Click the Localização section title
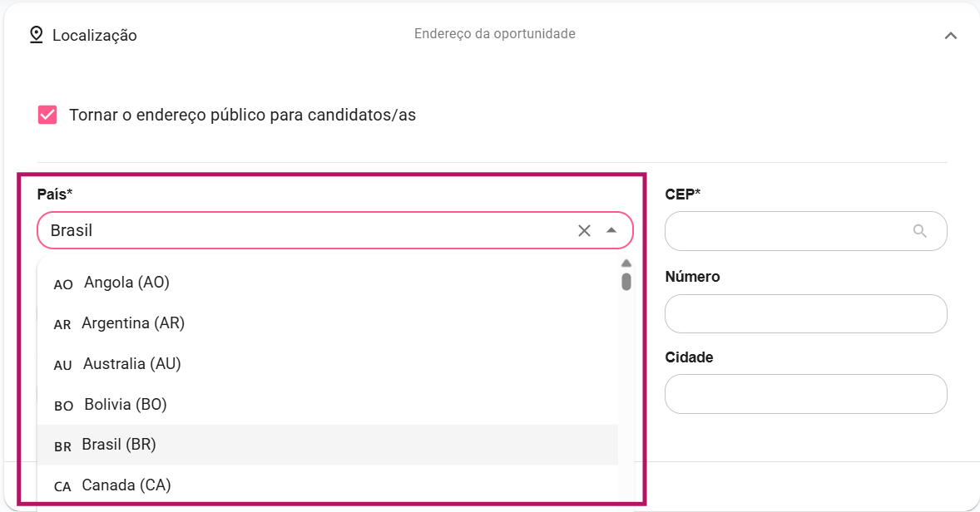Image resolution: width=980 pixels, height=512 pixels. tap(95, 36)
